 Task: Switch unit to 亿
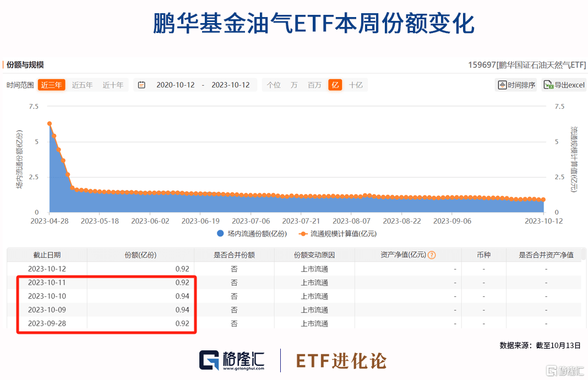[335, 85]
